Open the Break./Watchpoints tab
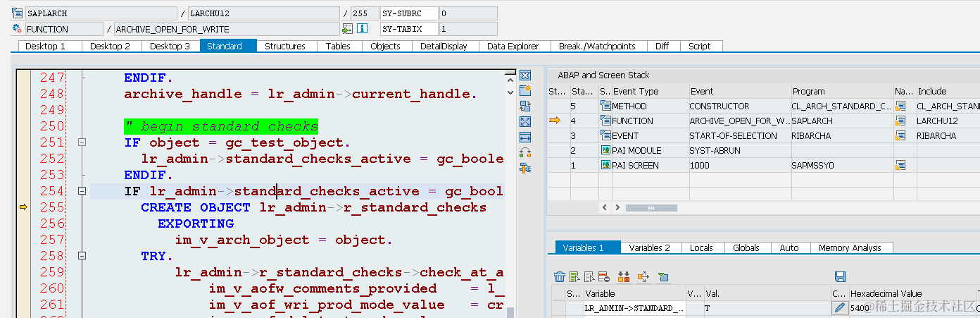The height and width of the screenshot is (318, 980). 597,46
